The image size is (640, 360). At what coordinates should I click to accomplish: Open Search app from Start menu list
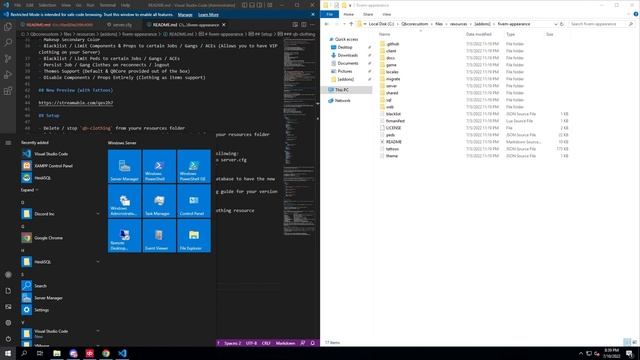(x=61, y=286)
